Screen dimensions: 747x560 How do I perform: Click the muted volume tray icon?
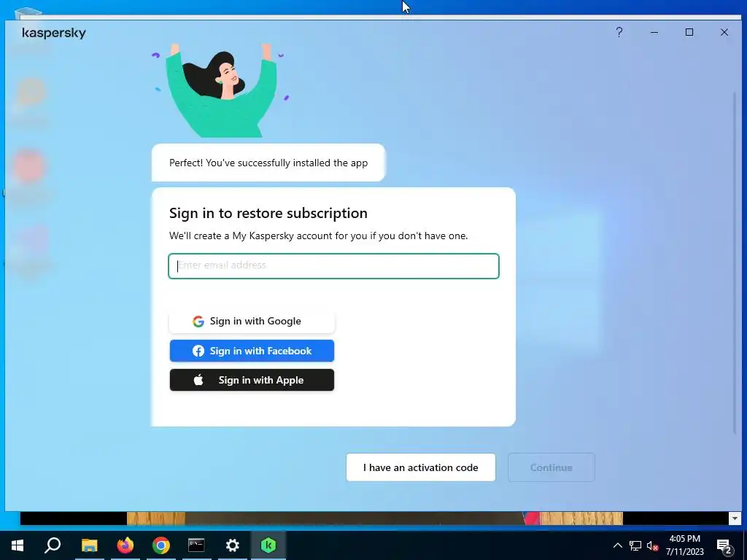tap(652, 545)
